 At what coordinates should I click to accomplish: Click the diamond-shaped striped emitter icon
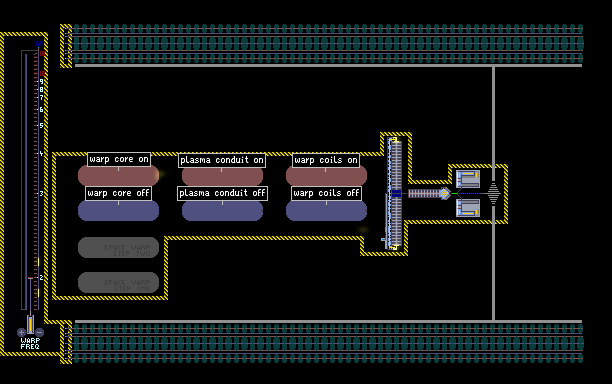coord(493,193)
